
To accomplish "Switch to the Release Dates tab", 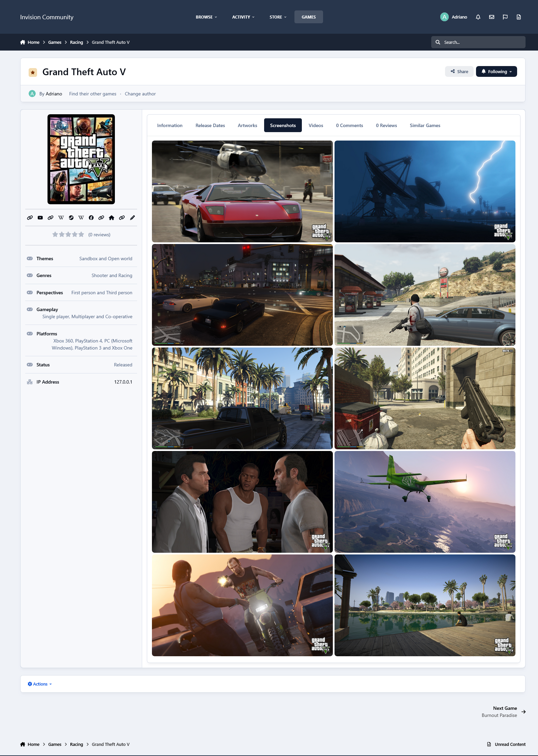I will pos(210,125).
